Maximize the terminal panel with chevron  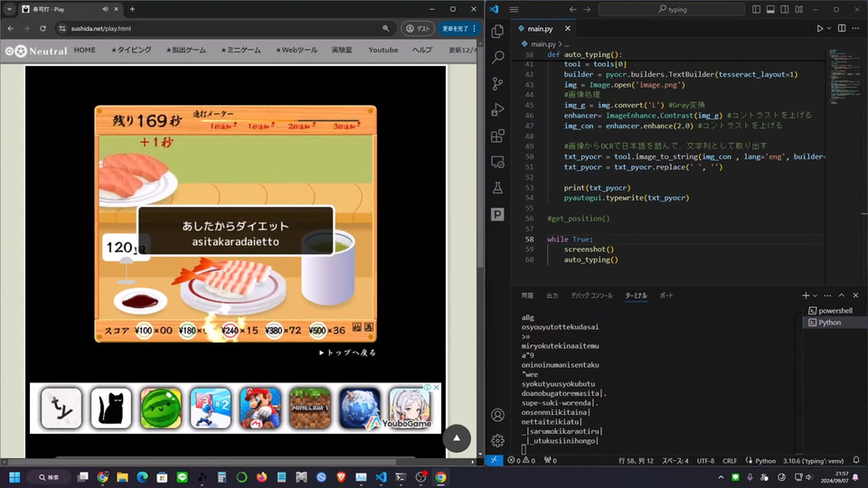pyautogui.click(x=841, y=296)
